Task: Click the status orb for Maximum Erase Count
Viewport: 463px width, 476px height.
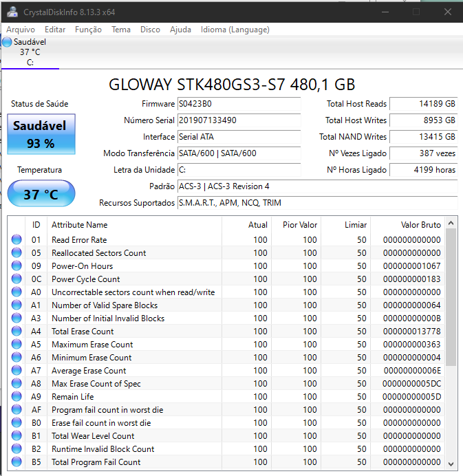Action: [x=17, y=344]
